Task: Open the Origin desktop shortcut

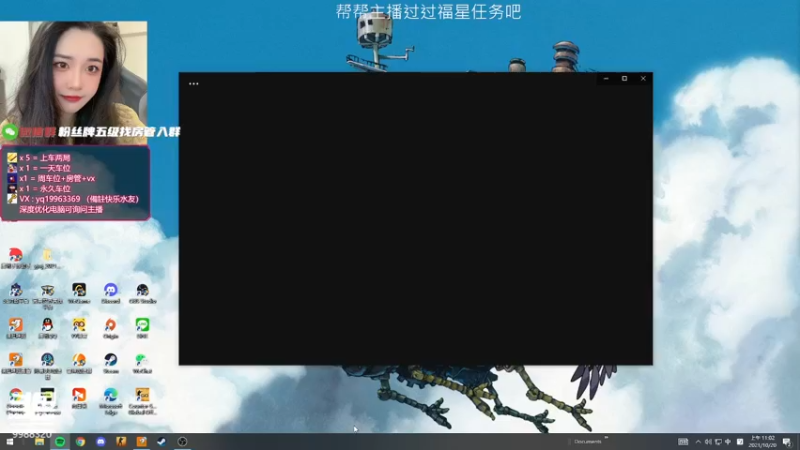Action: (x=111, y=329)
